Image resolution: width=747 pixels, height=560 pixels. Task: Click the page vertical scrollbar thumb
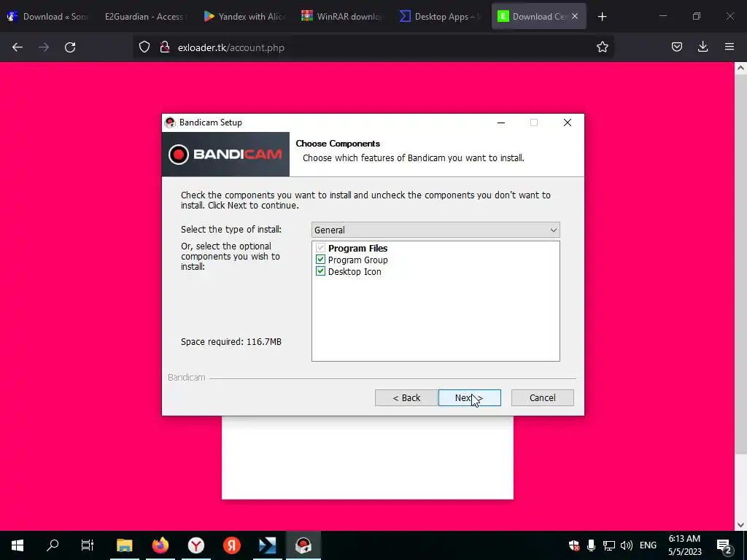coord(740,264)
